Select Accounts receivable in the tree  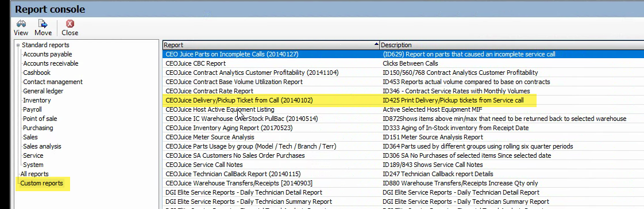point(51,63)
